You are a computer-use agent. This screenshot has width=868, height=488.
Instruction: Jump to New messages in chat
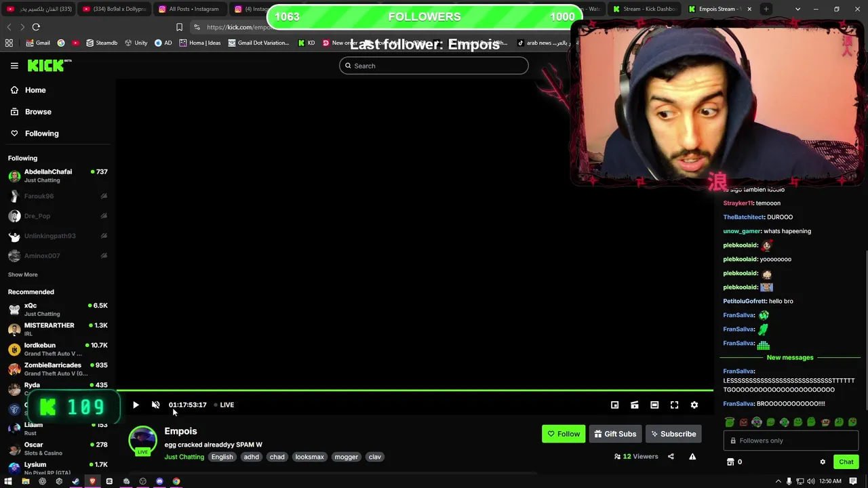[x=790, y=357]
